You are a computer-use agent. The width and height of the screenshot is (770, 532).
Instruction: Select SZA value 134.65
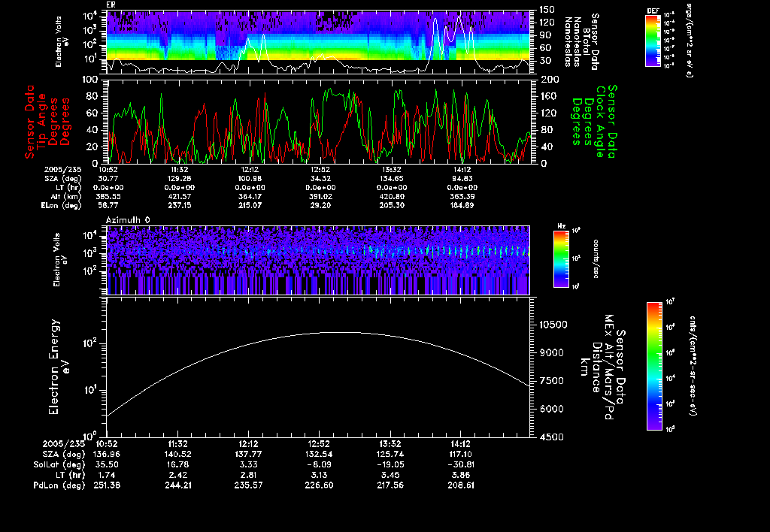391,179
